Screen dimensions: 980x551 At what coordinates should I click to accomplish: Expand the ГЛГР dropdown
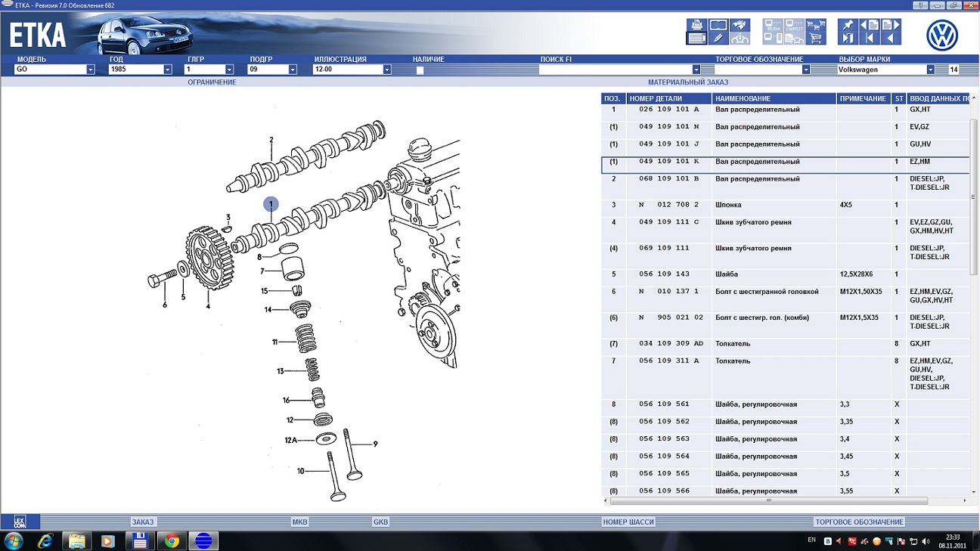point(229,70)
